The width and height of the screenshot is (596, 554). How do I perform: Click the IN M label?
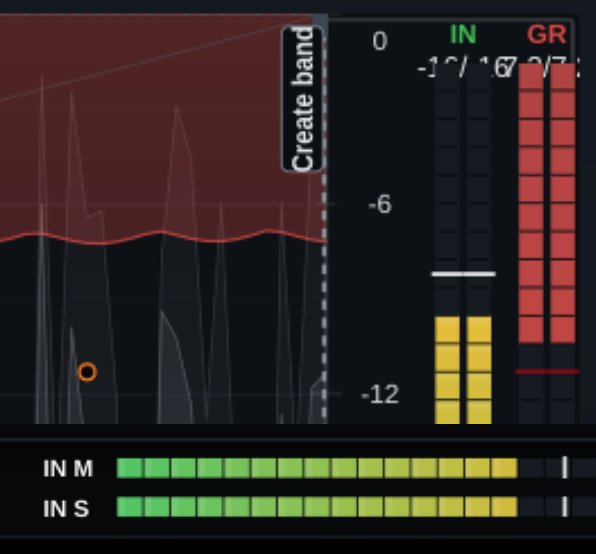click(68, 469)
